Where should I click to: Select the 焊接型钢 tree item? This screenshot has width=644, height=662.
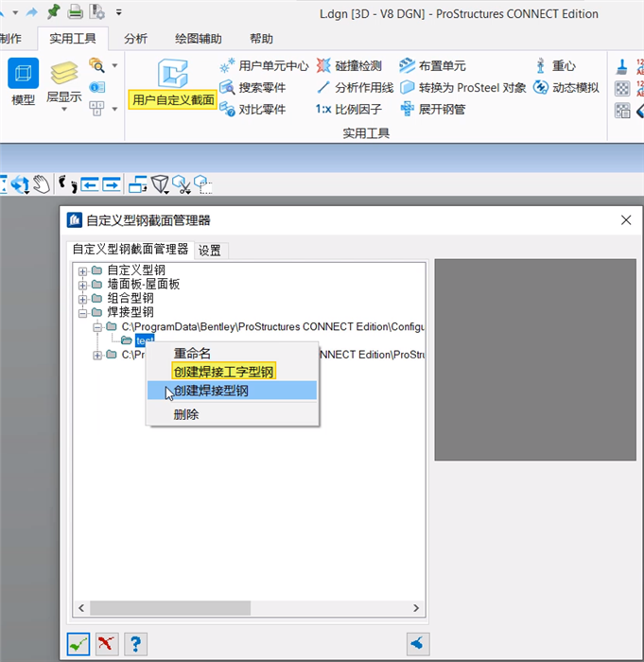pyautogui.click(x=131, y=312)
